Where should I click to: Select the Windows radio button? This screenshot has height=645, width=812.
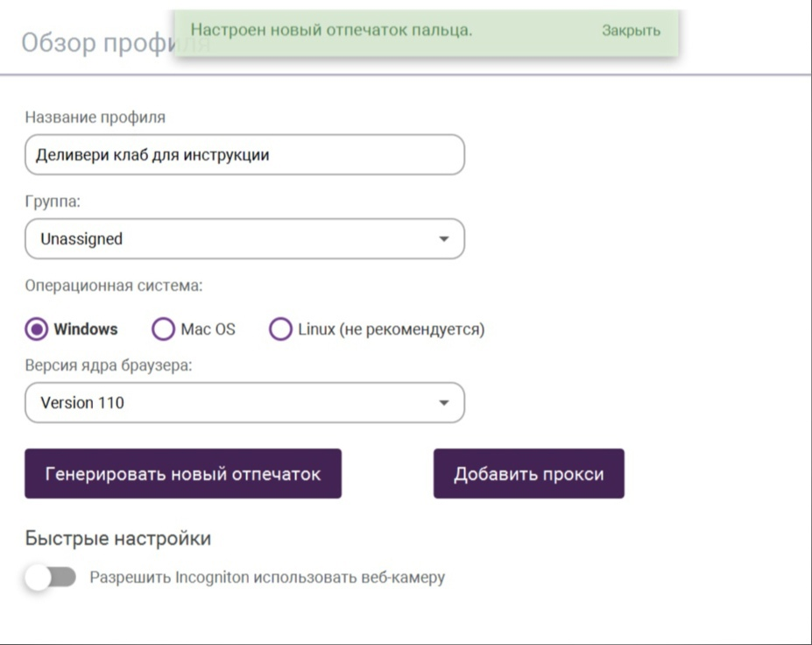[x=36, y=329]
